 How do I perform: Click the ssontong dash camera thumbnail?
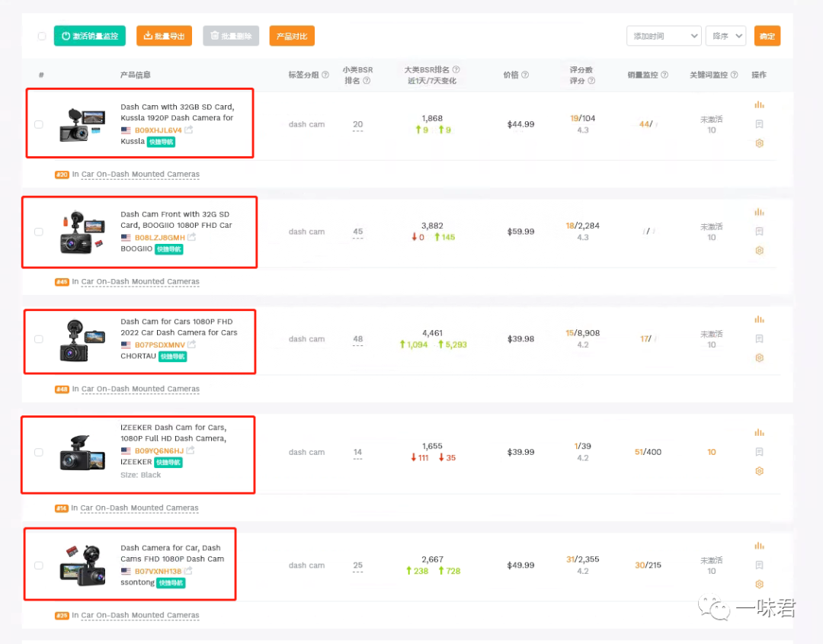(82, 566)
